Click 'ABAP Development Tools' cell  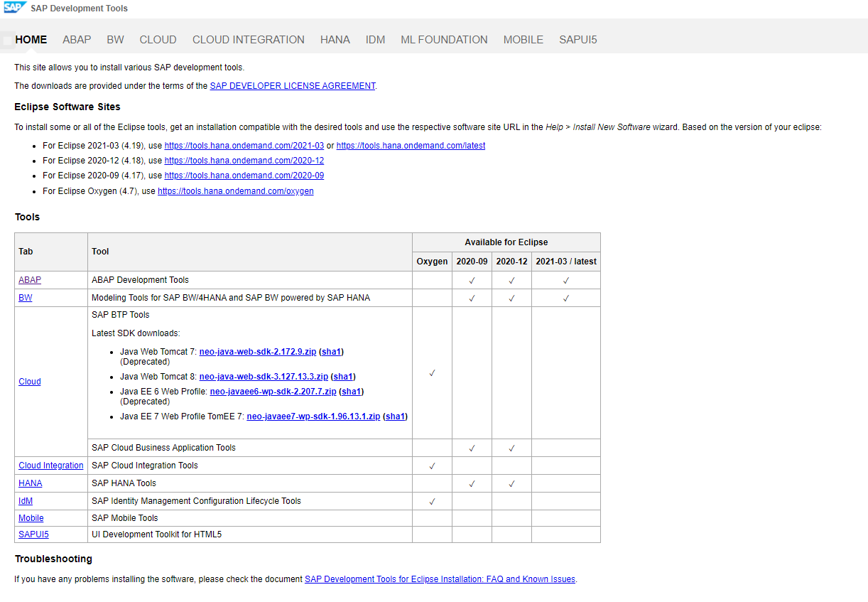250,280
